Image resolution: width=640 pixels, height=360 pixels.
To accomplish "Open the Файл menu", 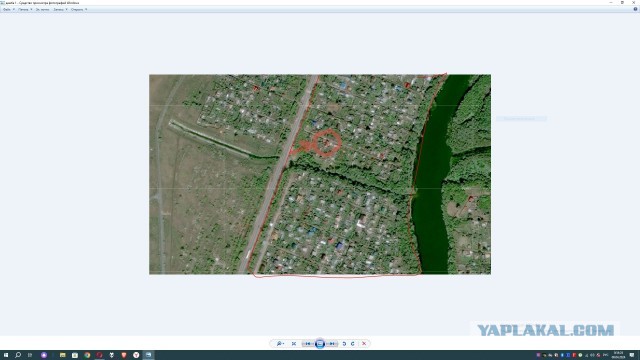I will coord(8,9).
